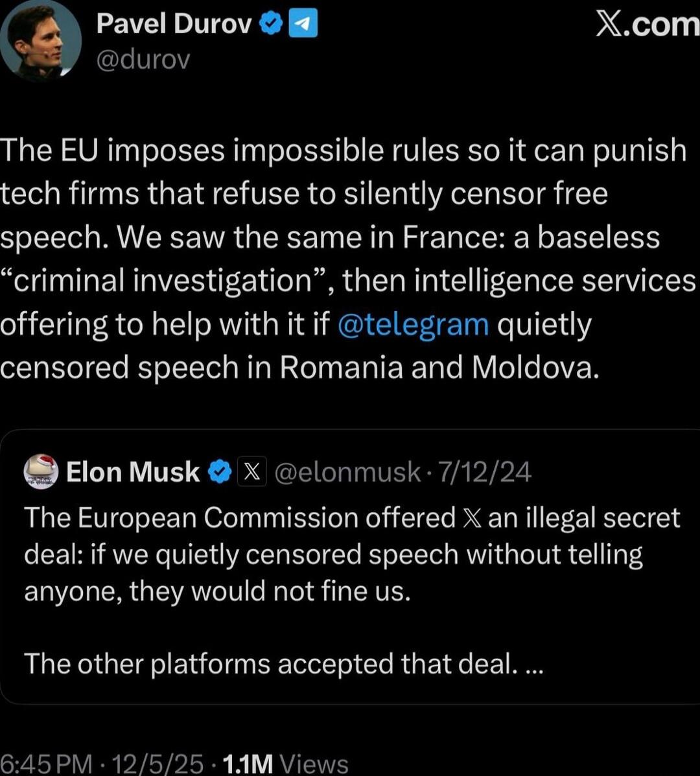Screen dimensions: 700x776
Task: Click the tweet timestamp 6:45 PM
Action: coord(45,764)
